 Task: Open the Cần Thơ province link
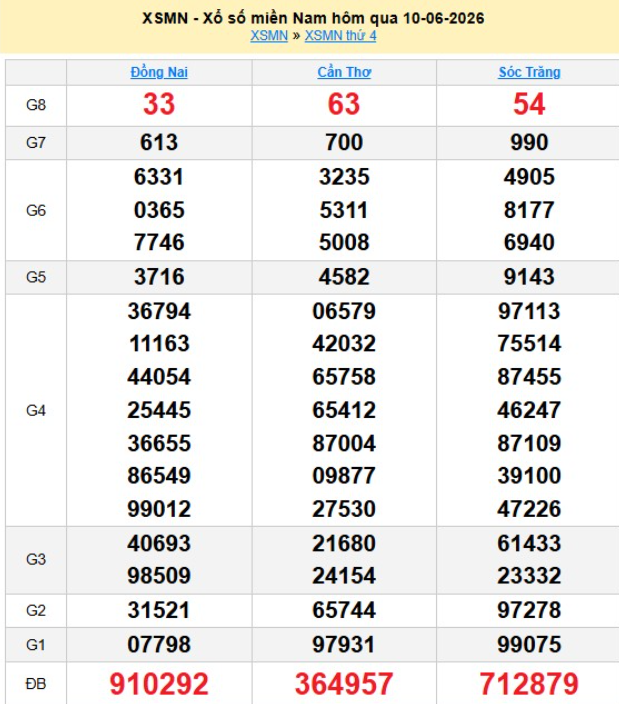point(344,72)
